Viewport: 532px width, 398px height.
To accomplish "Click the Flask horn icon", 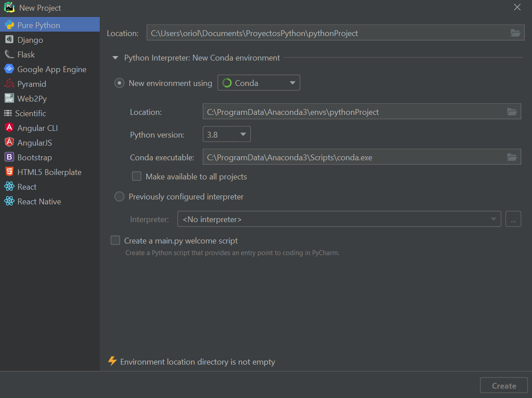I will (x=9, y=54).
